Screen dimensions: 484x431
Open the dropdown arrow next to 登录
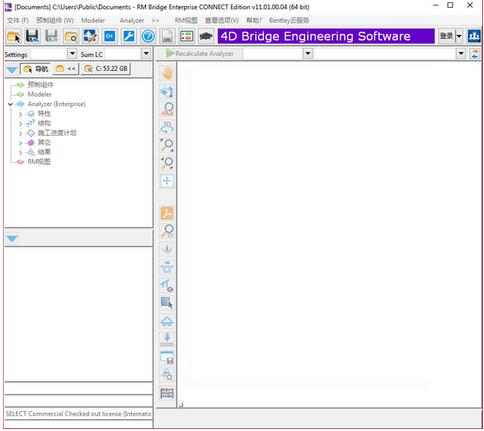pos(459,36)
